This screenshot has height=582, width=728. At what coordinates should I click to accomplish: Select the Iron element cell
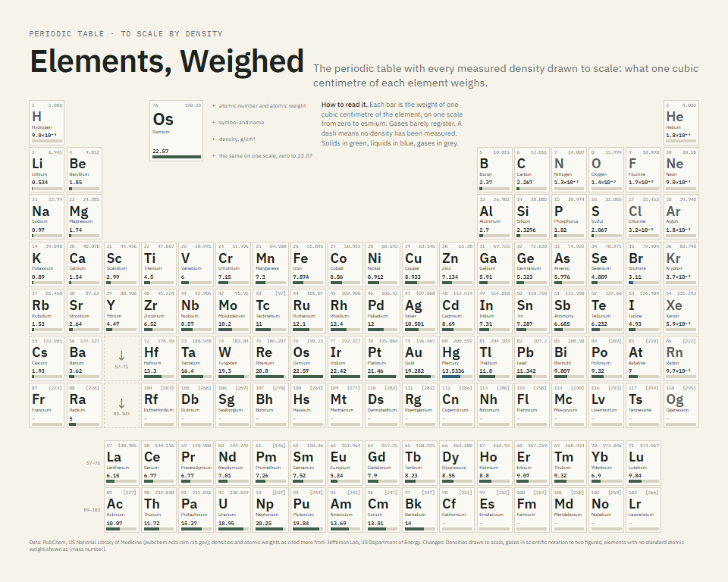[309, 264]
